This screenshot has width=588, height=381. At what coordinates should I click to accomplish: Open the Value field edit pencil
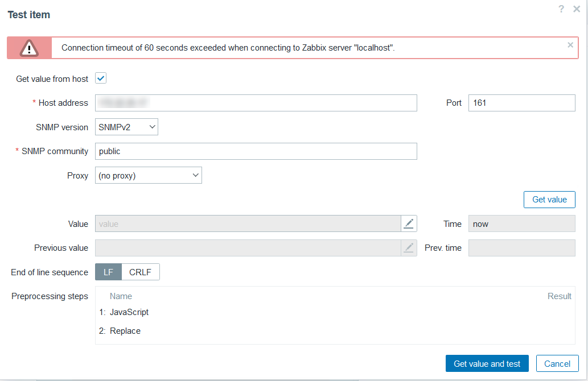tap(409, 223)
